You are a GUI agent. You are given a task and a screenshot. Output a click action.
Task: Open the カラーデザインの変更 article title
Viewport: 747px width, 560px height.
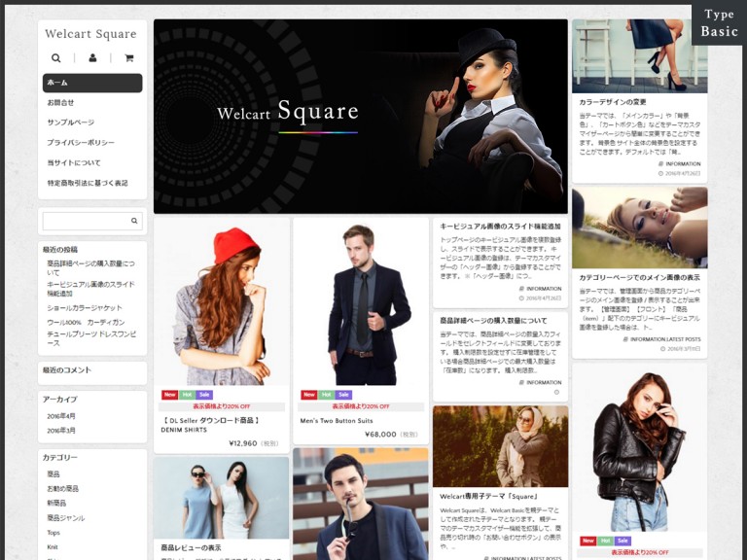point(613,102)
